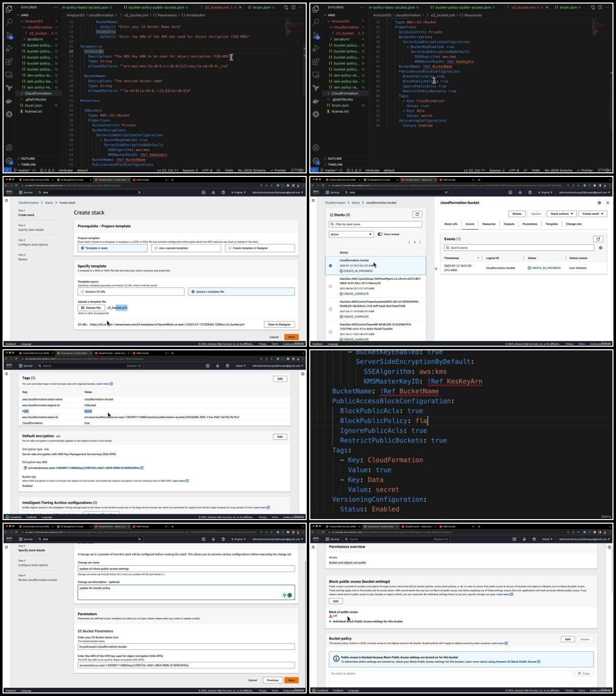Select the StackSet-AWS-QuickSetup stack radio button

(x=331, y=286)
